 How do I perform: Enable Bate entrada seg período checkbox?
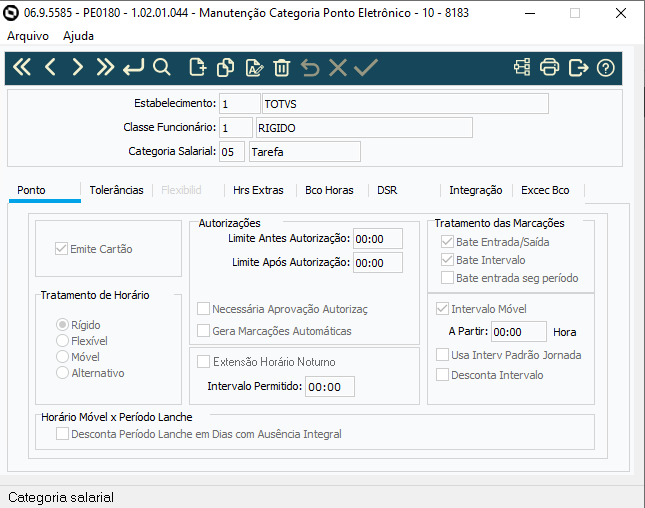coord(447,278)
